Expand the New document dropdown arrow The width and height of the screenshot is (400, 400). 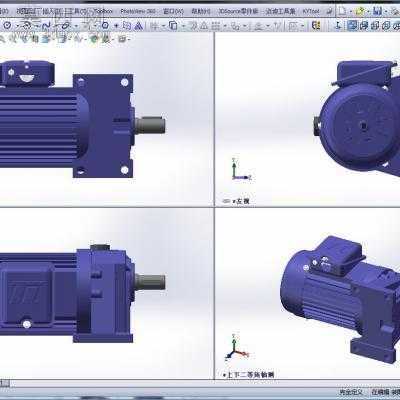(350, 11)
